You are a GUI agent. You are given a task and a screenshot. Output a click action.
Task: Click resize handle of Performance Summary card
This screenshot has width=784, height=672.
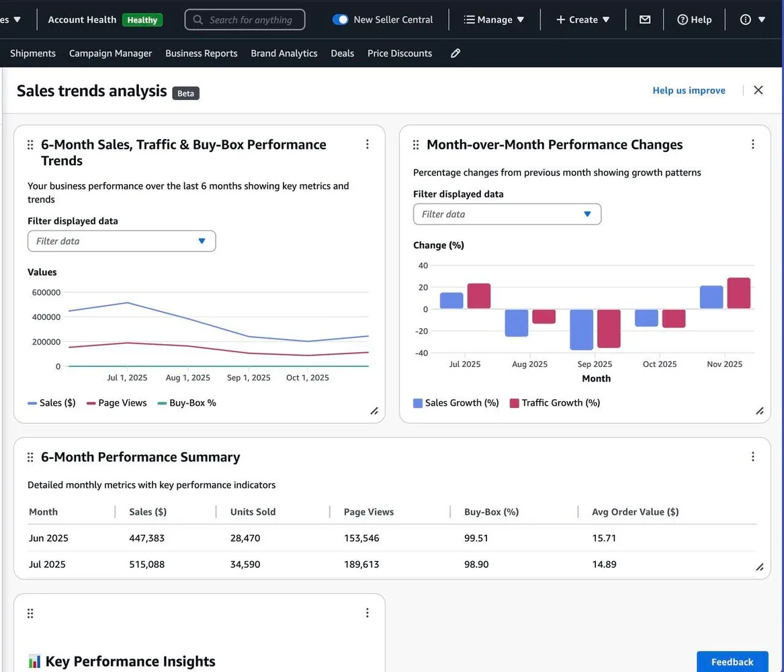coord(760,567)
